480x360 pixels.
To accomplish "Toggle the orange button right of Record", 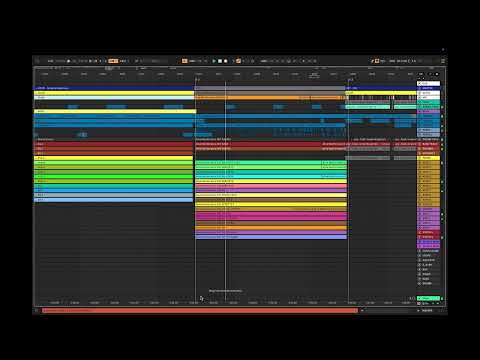I will [x=238, y=61].
